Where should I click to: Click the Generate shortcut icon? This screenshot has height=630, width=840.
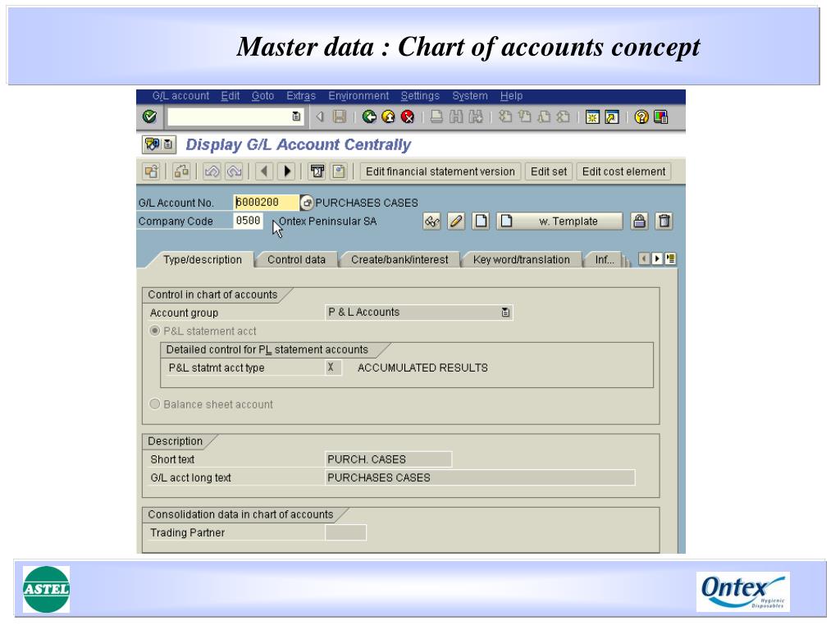pyautogui.click(x=611, y=116)
